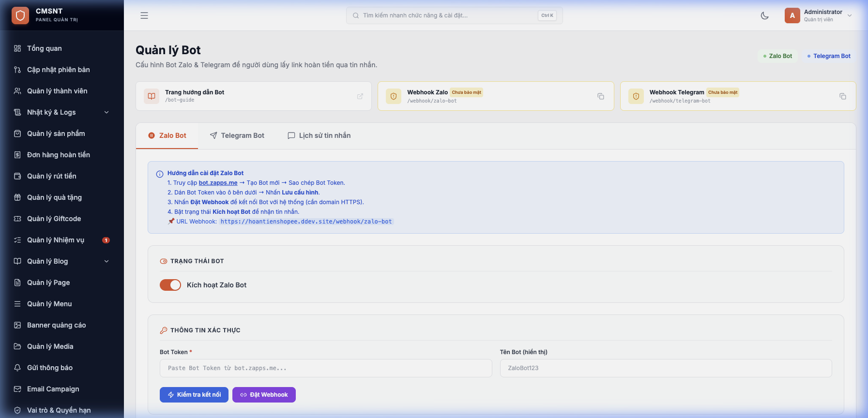Viewport: 868px width, 418px height.
Task: Click the Quản lý rút tiền wallet icon
Action: (17, 176)
